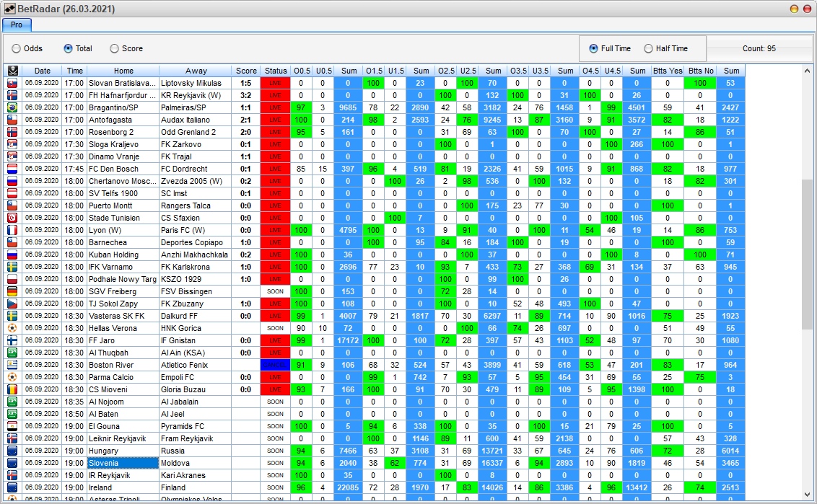
Task: Click the Count: 95 label
Action: tap(759, 48)
